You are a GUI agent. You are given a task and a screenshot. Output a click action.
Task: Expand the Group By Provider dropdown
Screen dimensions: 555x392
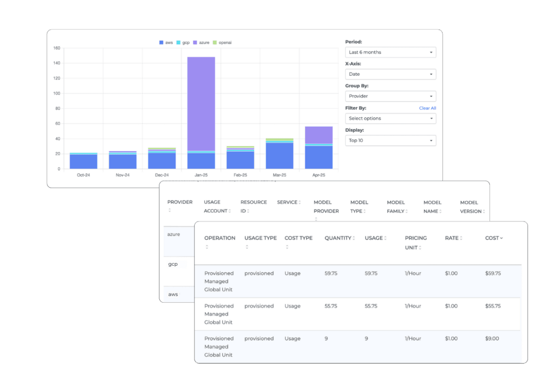(390, 96)
